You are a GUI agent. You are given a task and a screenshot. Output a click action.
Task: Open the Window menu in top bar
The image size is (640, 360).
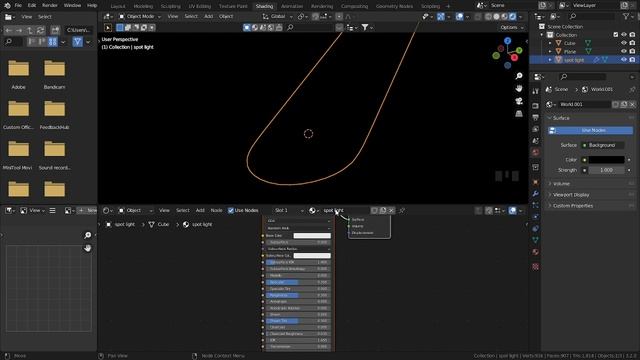coord(72,5)
